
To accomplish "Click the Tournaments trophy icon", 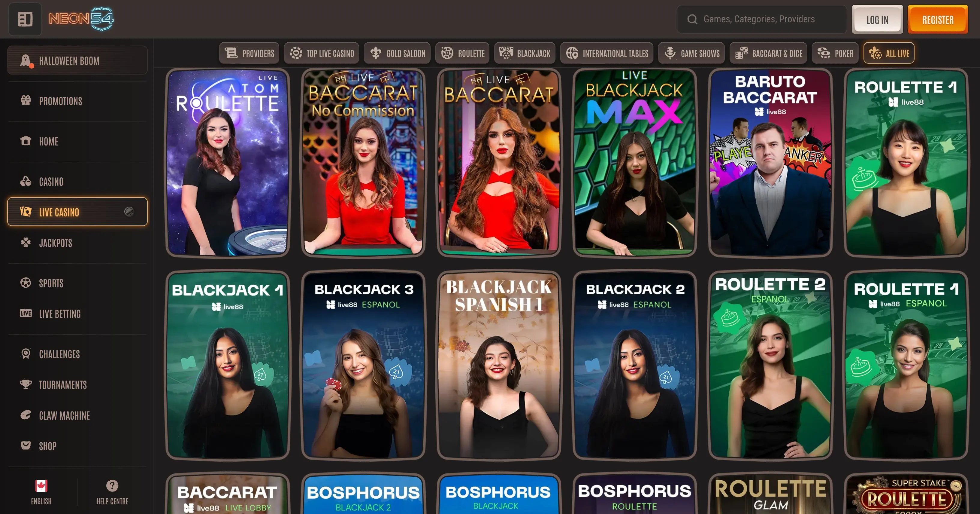I will click(x=26, y=384).
